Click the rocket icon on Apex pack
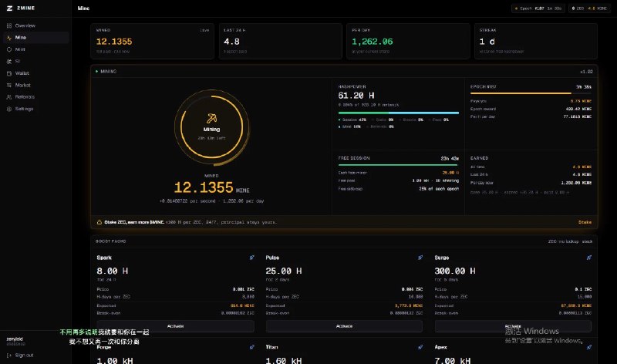This screenshot has width=617, height=364. coord(589,347)
